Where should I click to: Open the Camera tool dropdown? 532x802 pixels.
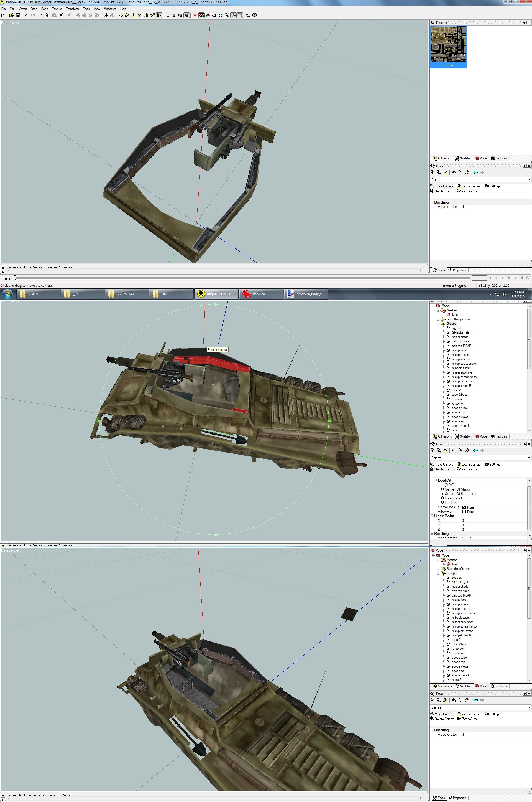529,180
